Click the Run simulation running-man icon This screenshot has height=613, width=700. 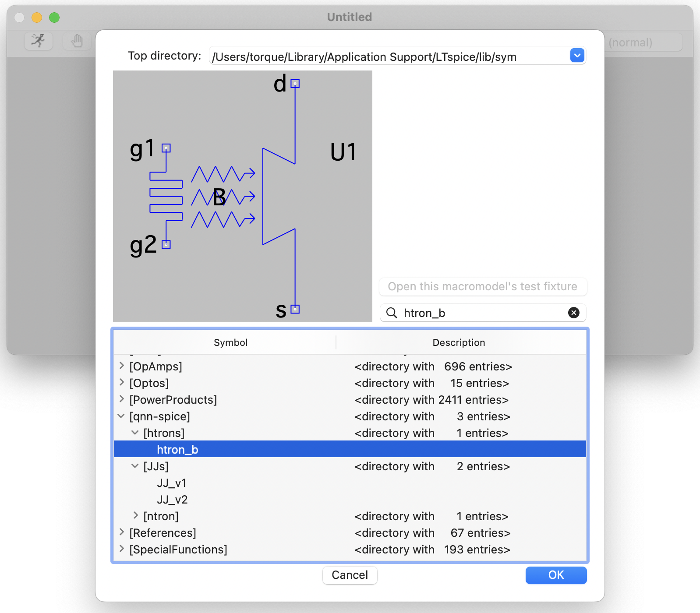[39, 41]
